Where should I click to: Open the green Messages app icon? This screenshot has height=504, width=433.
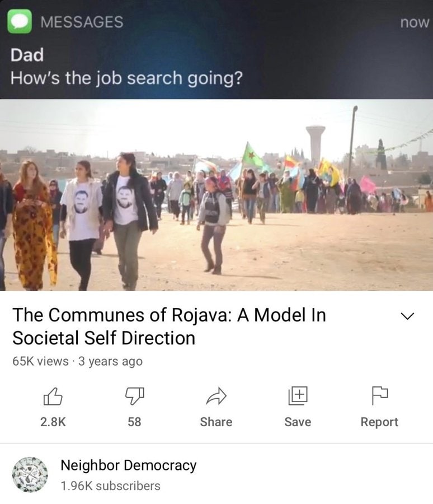tap(20, 21)
